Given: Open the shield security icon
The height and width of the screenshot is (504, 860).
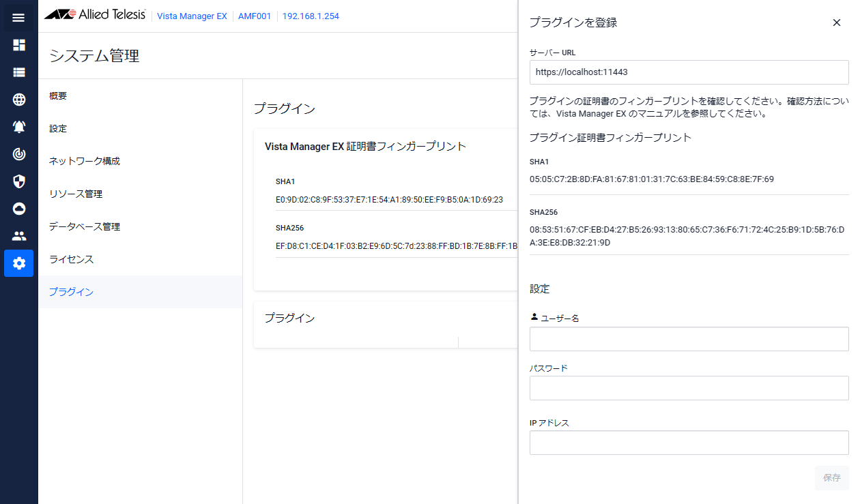Looking at the screenshot, I should (18, 181).
